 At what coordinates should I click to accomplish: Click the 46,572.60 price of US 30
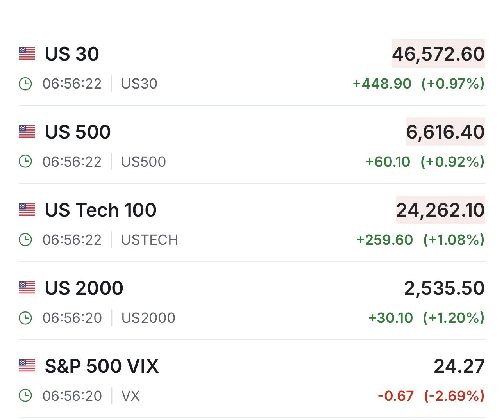pyautogui.click(x=438, y=54)
